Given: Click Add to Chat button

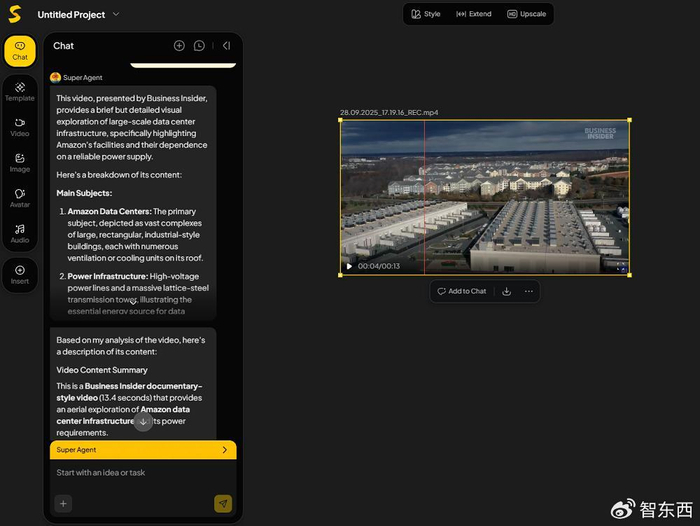Looking at the screenshot, I should 461,291.
